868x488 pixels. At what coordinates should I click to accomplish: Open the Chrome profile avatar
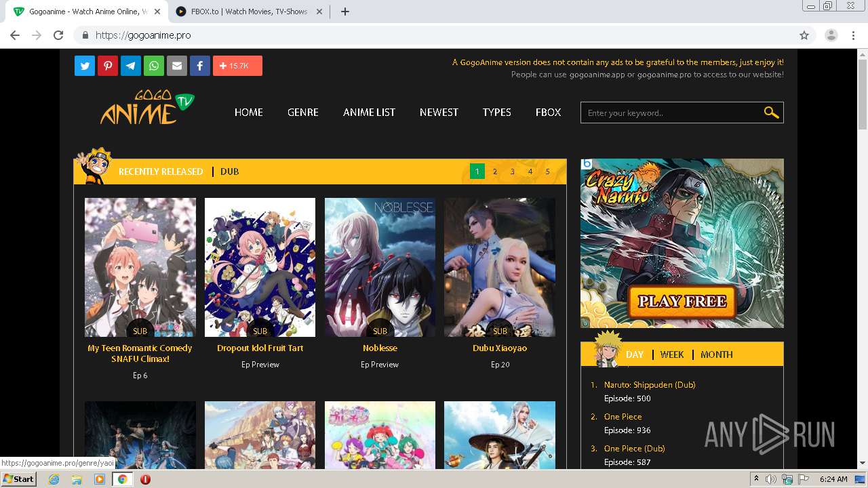point(831,35)
